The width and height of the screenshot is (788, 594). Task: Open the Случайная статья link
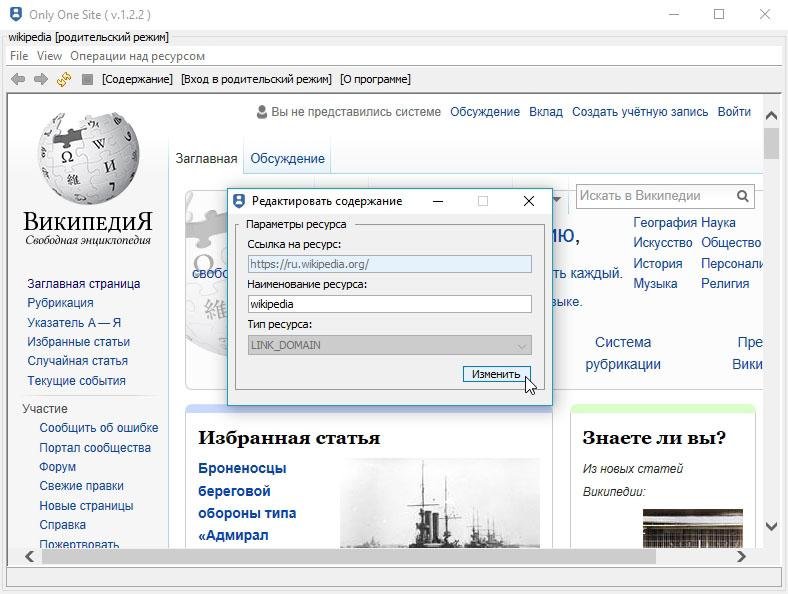coord(77,361)
